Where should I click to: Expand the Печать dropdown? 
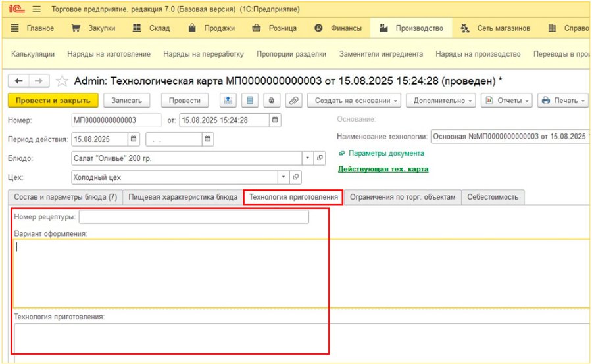[562, 101]
